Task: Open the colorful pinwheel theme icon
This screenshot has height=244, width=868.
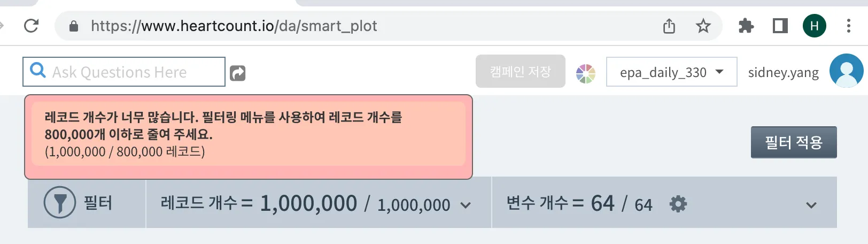Action: 586,73
